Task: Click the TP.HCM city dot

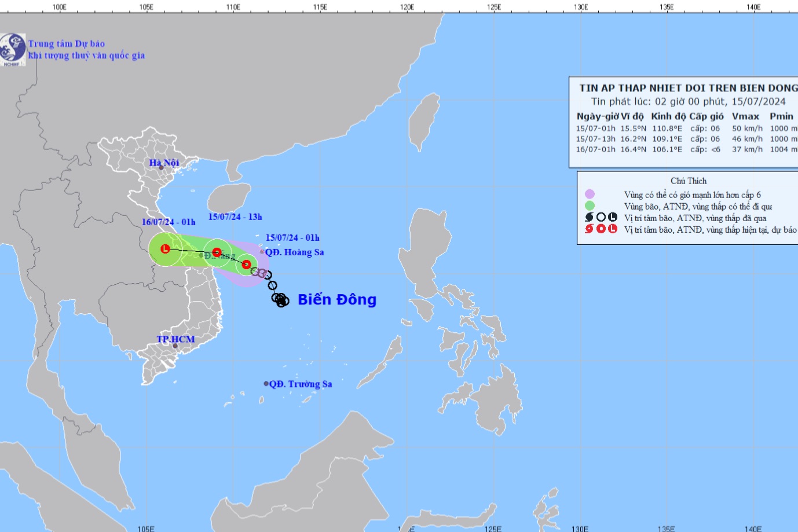Action: tap(175, 346)
